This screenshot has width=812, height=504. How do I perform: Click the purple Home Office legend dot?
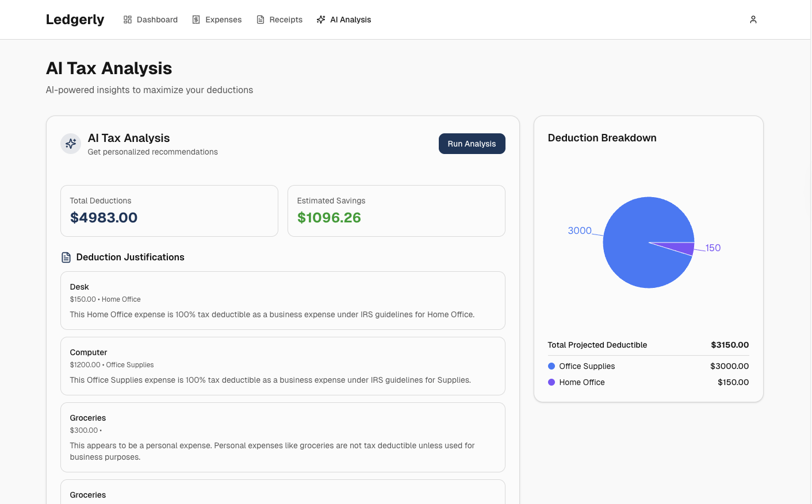(551, 382)
